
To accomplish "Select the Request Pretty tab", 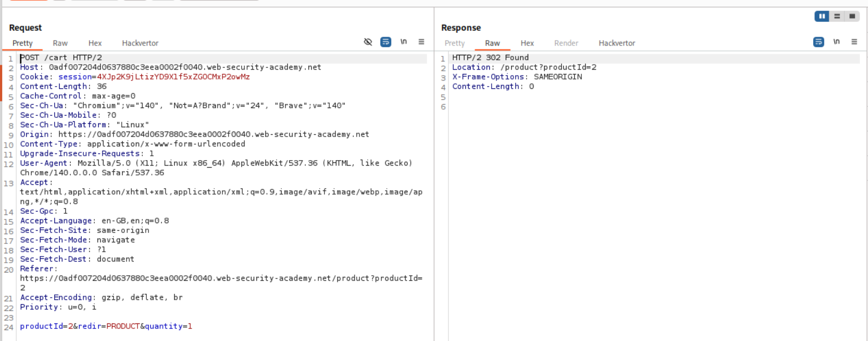I will coord(22,43).
